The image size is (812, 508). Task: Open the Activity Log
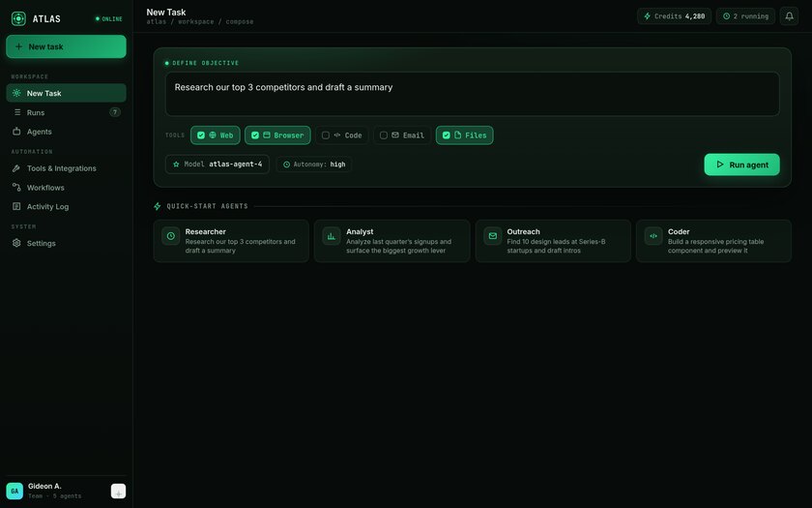pos(66,206)
